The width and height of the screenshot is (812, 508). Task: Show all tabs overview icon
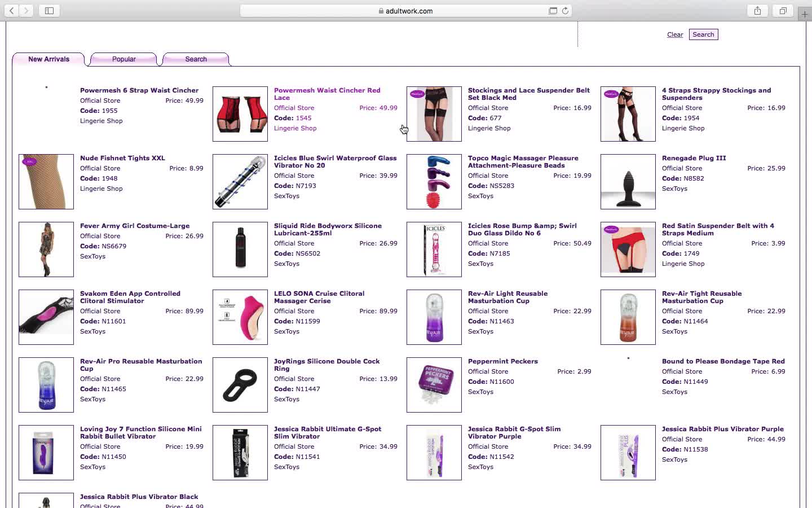pos(783,11)
